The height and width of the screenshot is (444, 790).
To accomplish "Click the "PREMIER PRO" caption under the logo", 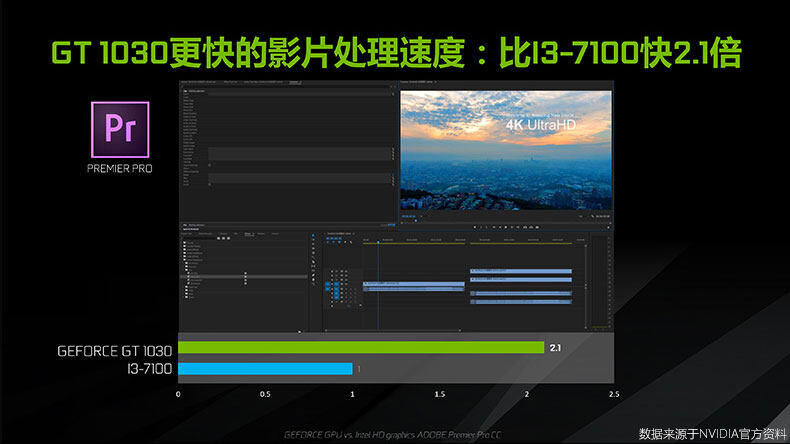I will point(120,169).
